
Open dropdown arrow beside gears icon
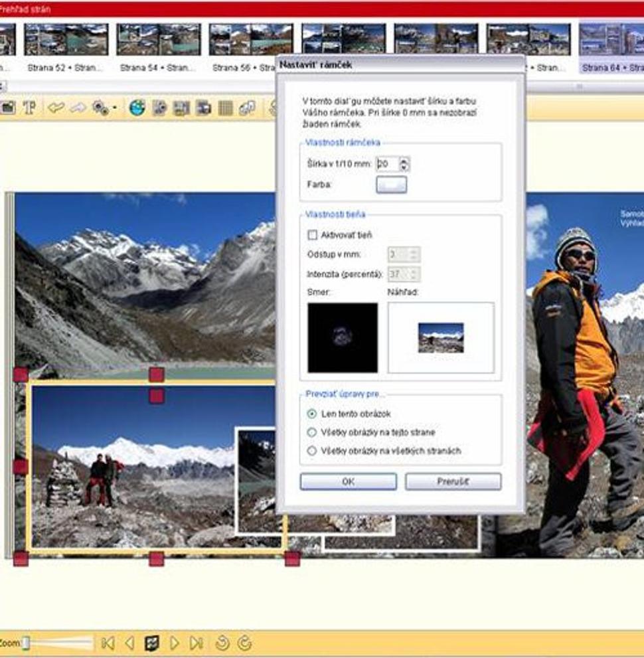coord(115,108)
